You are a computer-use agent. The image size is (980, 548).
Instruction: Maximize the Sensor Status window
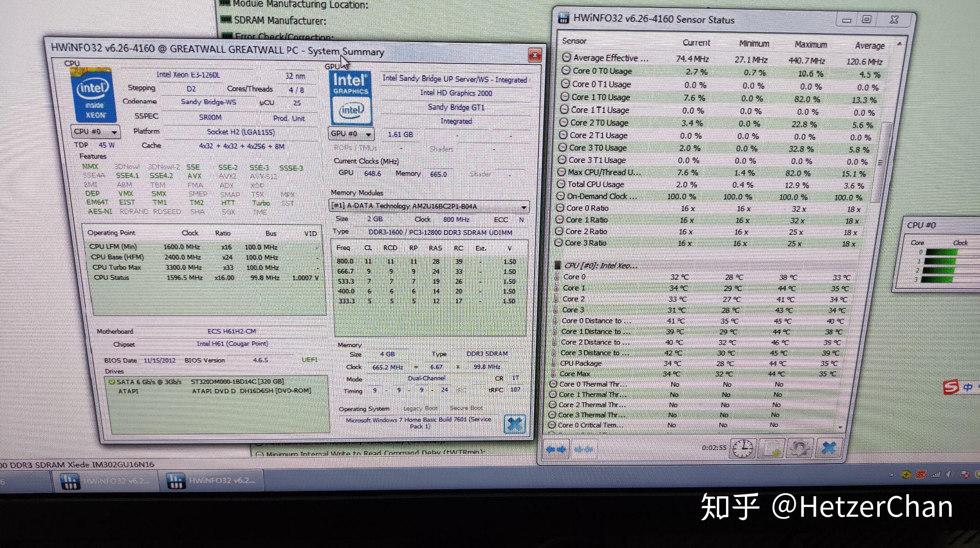[866, 19]
